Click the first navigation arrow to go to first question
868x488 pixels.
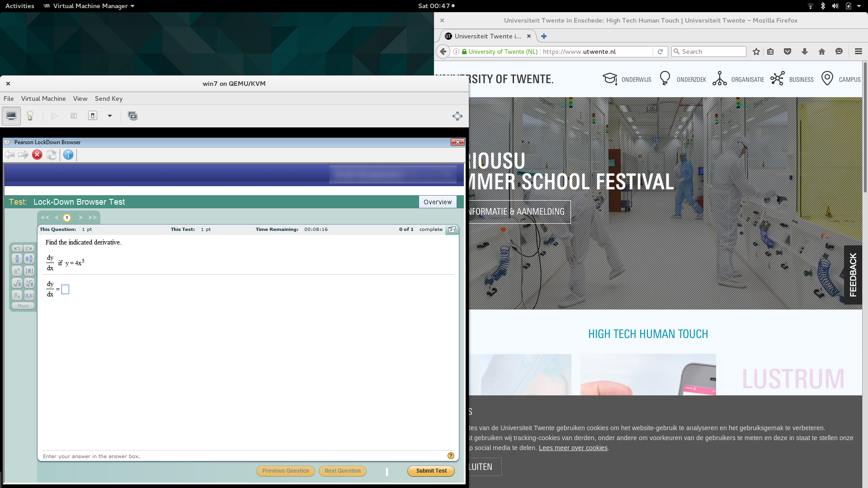pyautogui.click(x=45, y=217)
